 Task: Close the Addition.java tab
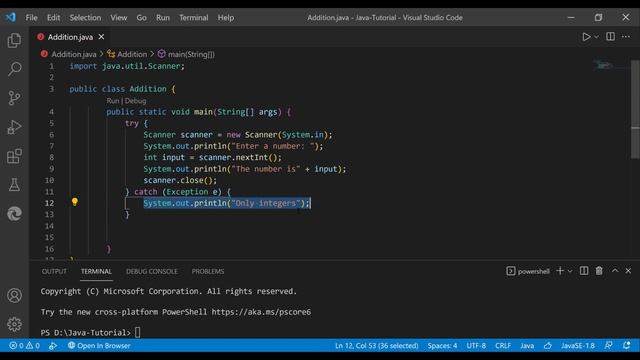tap(101, 37)
